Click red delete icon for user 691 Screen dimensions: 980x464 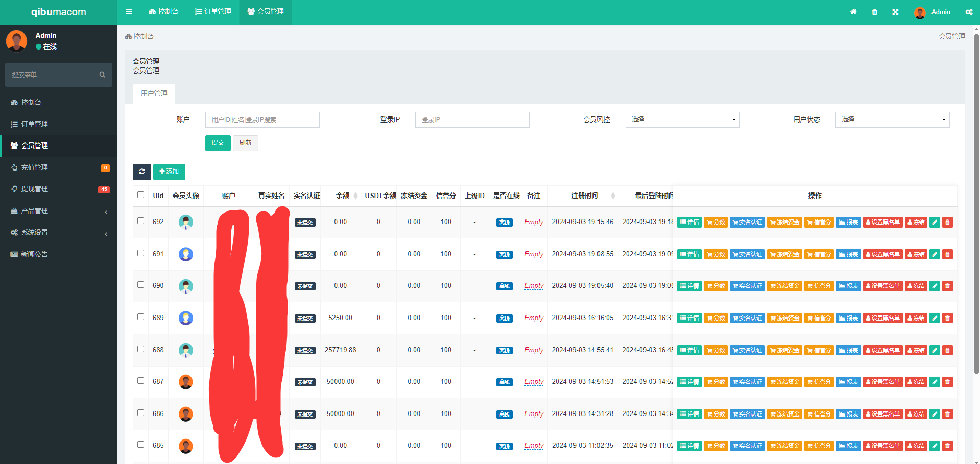(x=947, y=254)
